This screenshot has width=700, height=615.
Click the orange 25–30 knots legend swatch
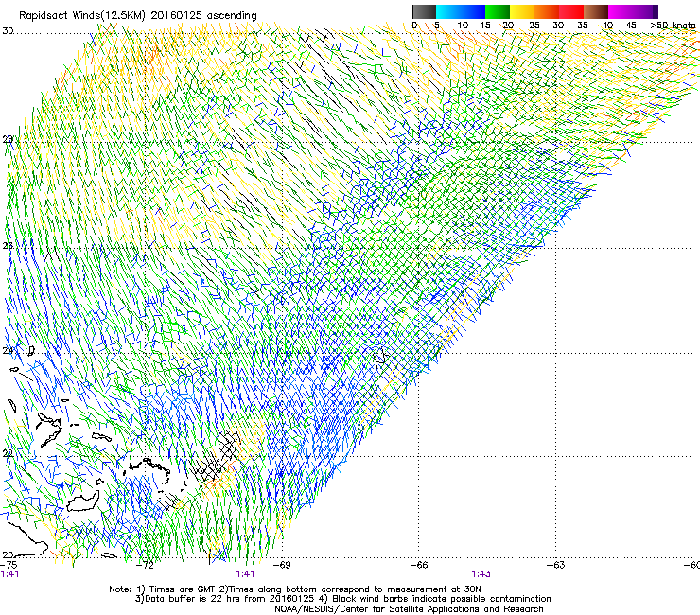547,11
